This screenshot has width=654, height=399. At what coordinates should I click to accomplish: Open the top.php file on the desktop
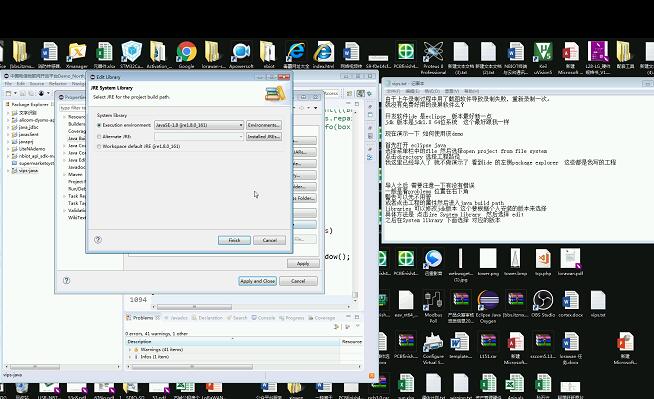(543, 262)
